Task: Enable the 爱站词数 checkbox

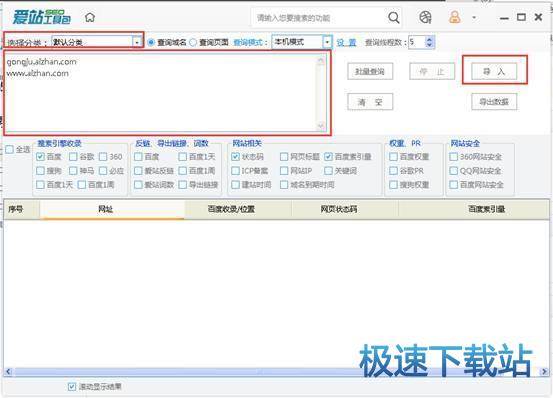Action: coord(138,185)
